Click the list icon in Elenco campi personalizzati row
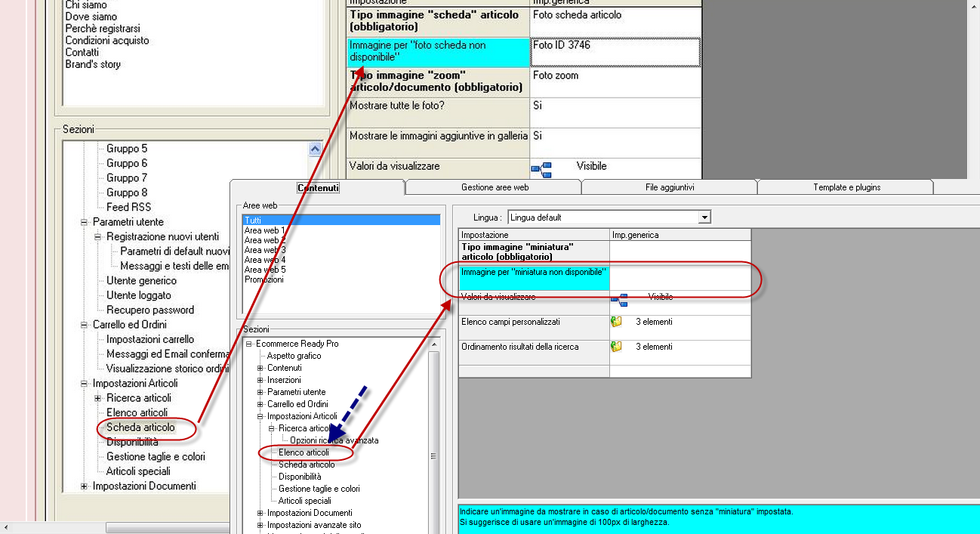The image size is (980, 534). [616, 322]
